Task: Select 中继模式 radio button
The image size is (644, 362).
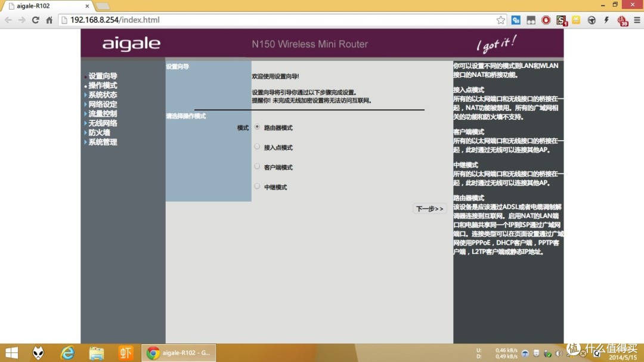Action: [257, 186]
